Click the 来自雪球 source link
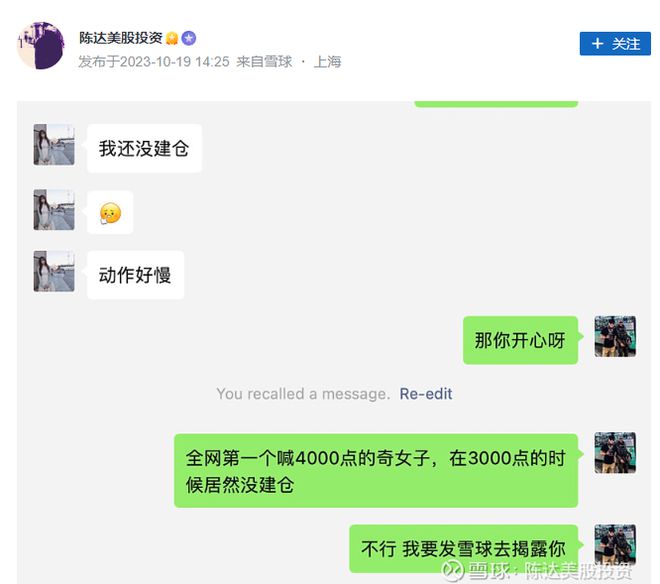 264,62
